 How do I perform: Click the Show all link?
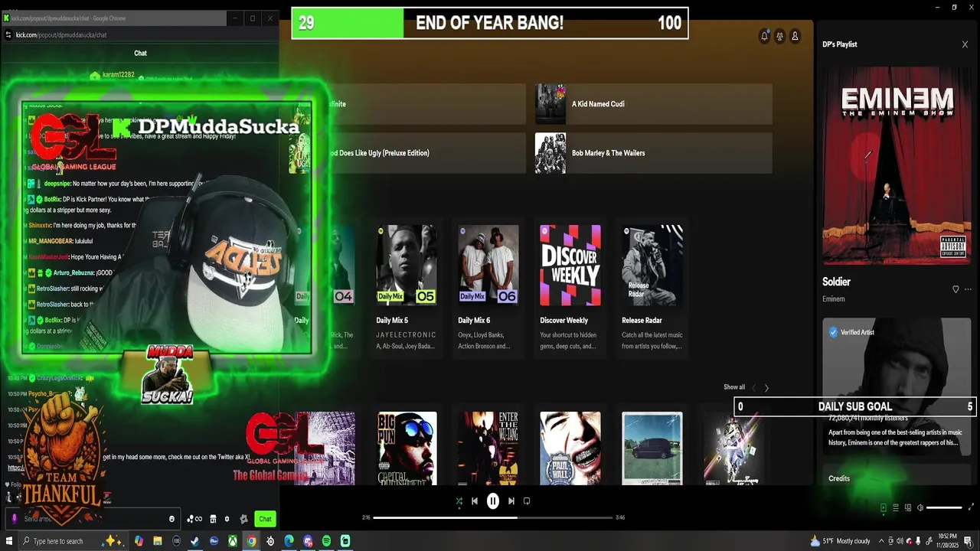(x=734, y=387)
